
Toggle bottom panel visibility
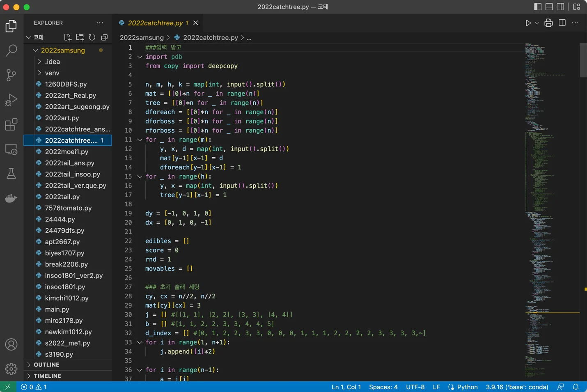point(549,7)
